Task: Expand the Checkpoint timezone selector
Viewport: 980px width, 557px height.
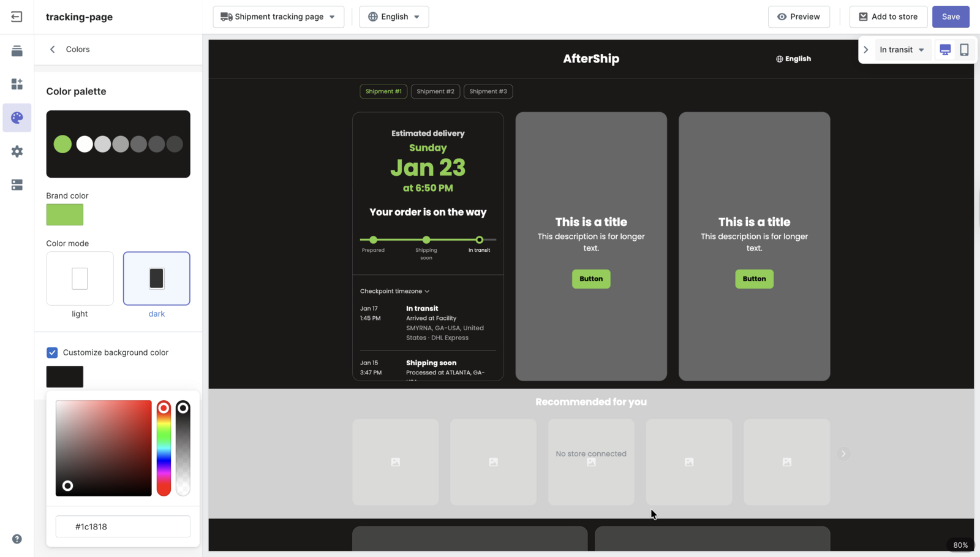Action: (394, 291)
